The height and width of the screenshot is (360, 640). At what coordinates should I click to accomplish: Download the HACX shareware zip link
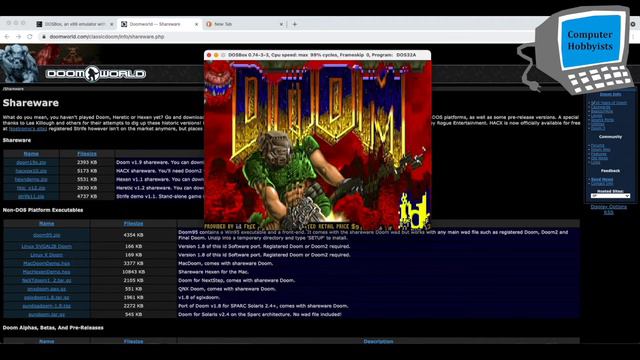[x=31, y=171]
